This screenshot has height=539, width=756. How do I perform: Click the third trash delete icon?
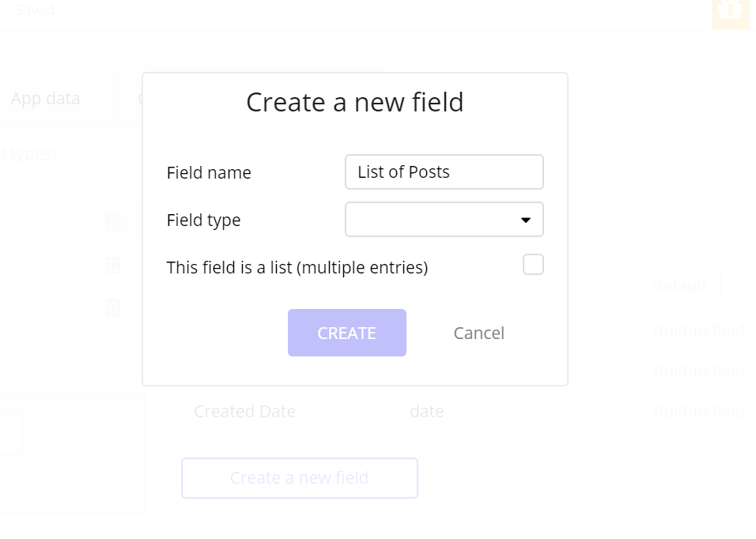(113, 307)
